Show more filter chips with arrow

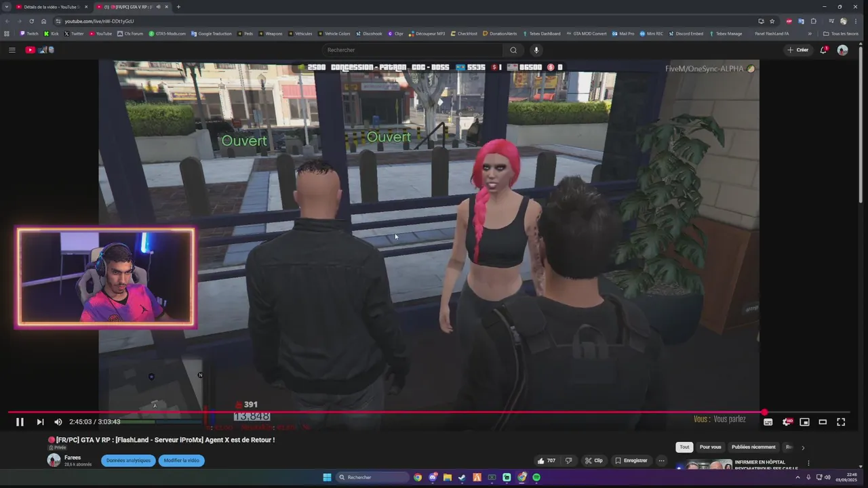[x=803, y=447]
